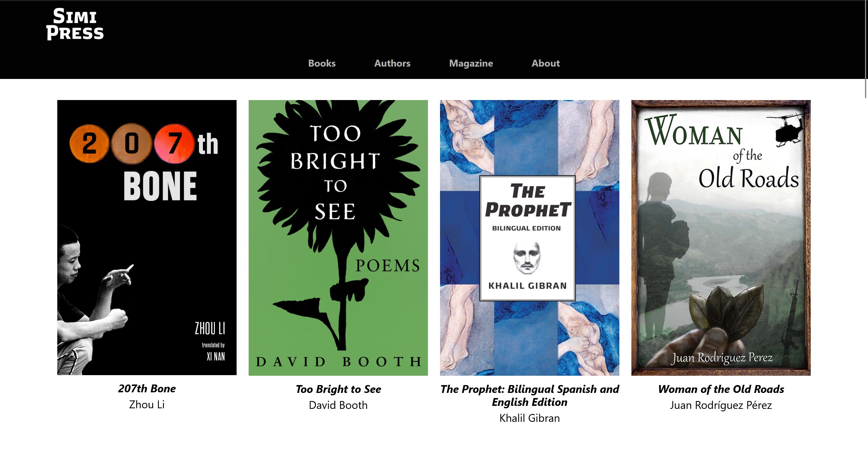This screenshot has width=868, height=461.
Task: Select the Too Bright to See cover
Action: click(x=338, y=237)
